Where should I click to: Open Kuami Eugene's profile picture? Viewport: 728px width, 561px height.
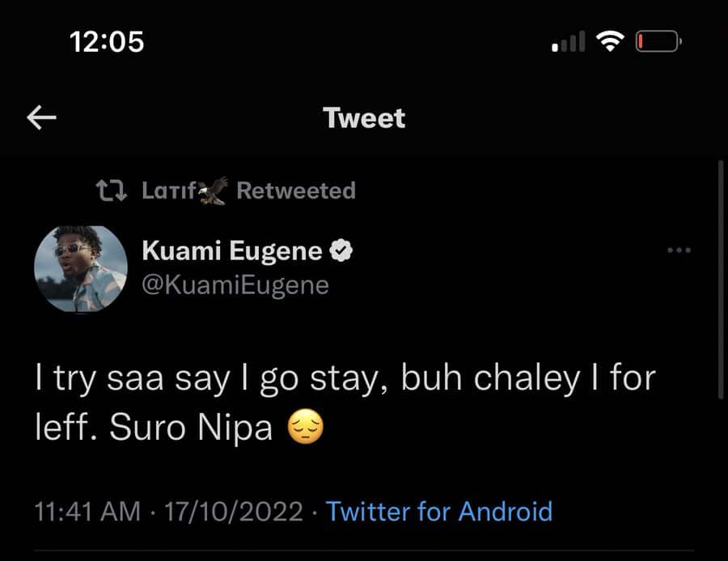[82, 268]
